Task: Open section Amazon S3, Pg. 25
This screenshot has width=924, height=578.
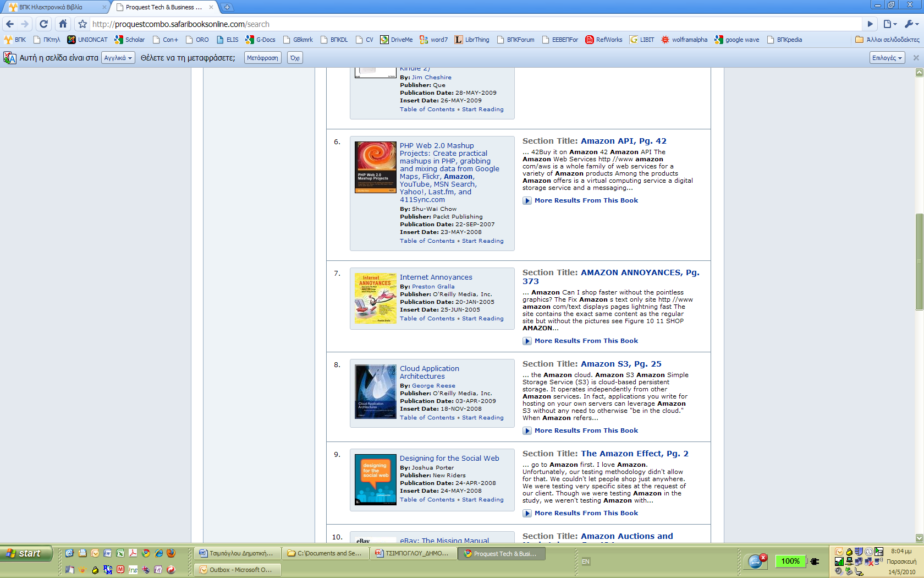Action: pyautogui.click(x=621, y=364)
